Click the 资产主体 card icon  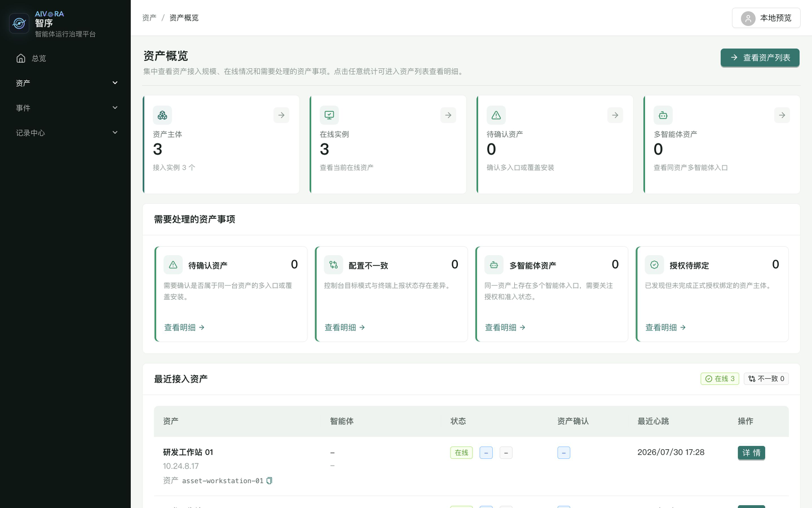[x=162, y=115]
